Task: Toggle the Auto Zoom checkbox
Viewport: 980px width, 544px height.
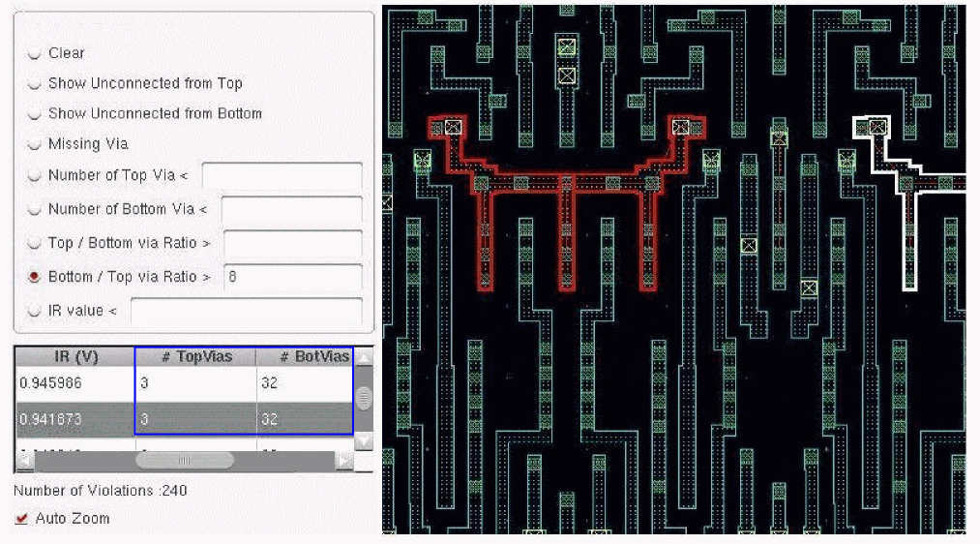Action: pos(22,519)
